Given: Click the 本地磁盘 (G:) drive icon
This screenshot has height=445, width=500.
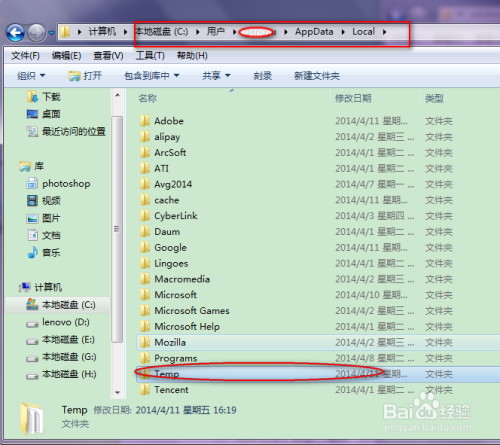Looking at the screenshot, I should click(32, 358).
